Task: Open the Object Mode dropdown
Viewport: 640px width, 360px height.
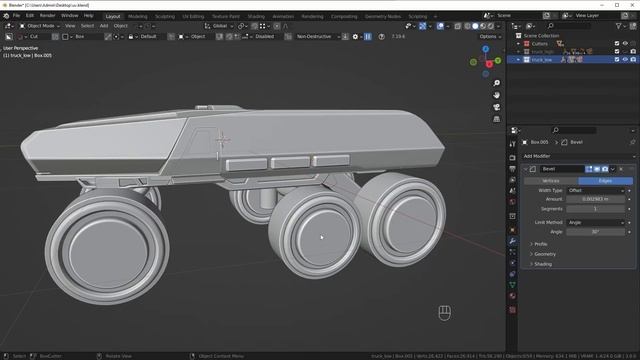Action: (x=40, y=26)
